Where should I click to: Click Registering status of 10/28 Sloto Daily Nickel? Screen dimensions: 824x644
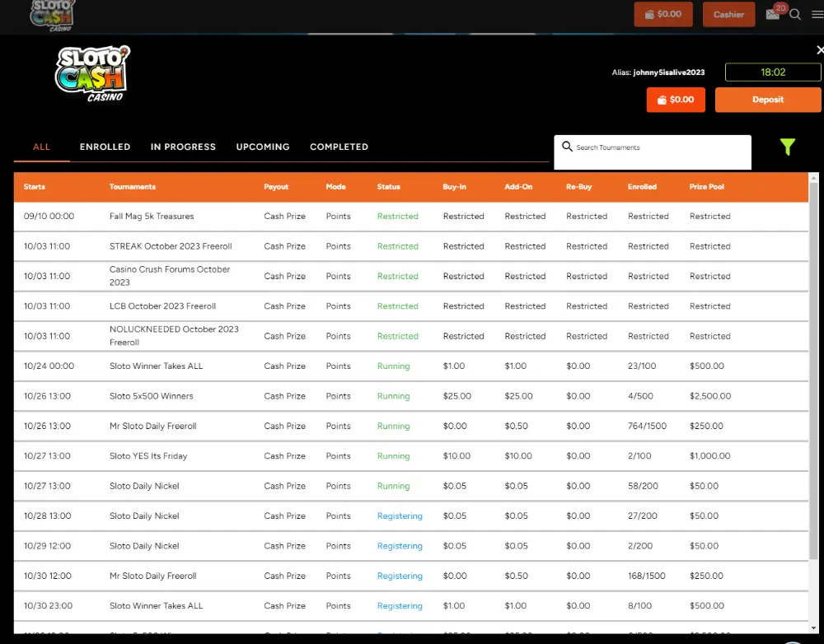pos(400,516)
